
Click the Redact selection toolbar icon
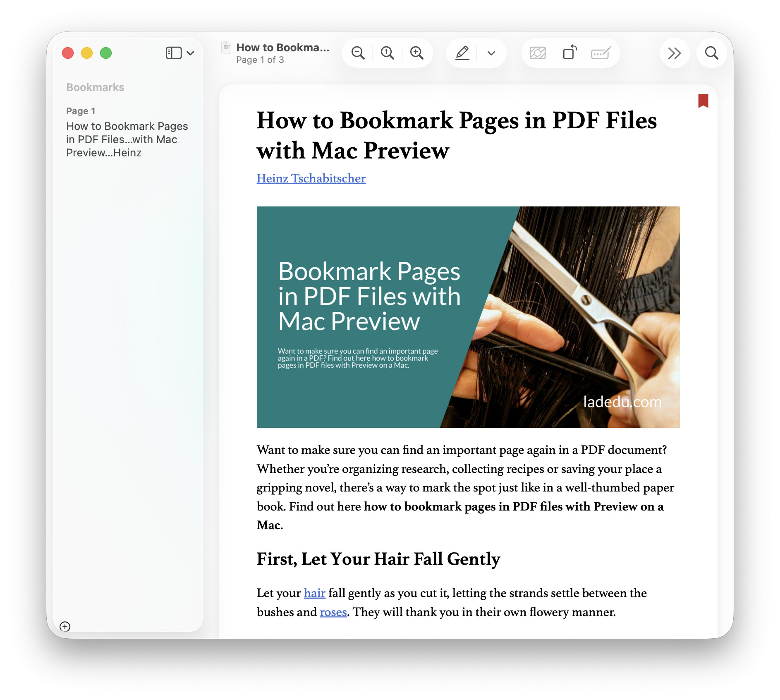(x=538, y=53)
